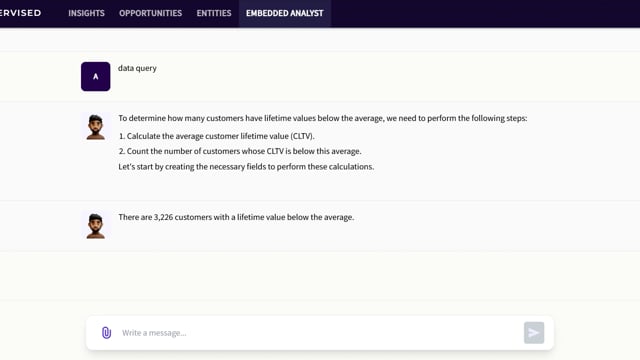Click the empty chat area below the last response

click(x=320, y=276)
